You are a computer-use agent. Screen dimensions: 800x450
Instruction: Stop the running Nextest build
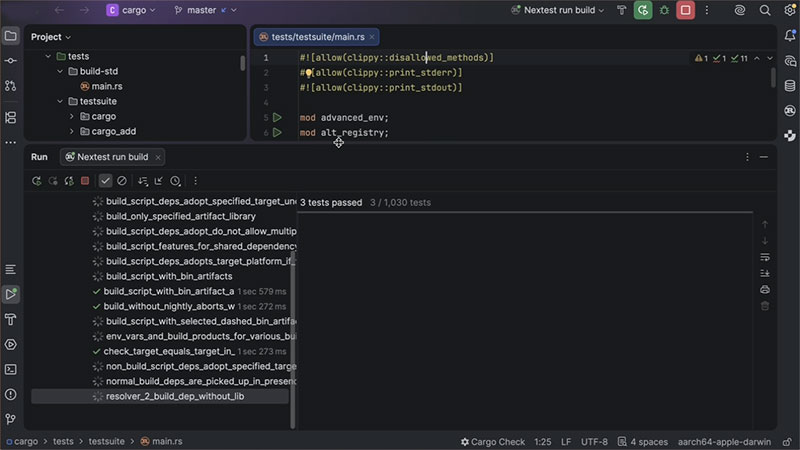686,10
